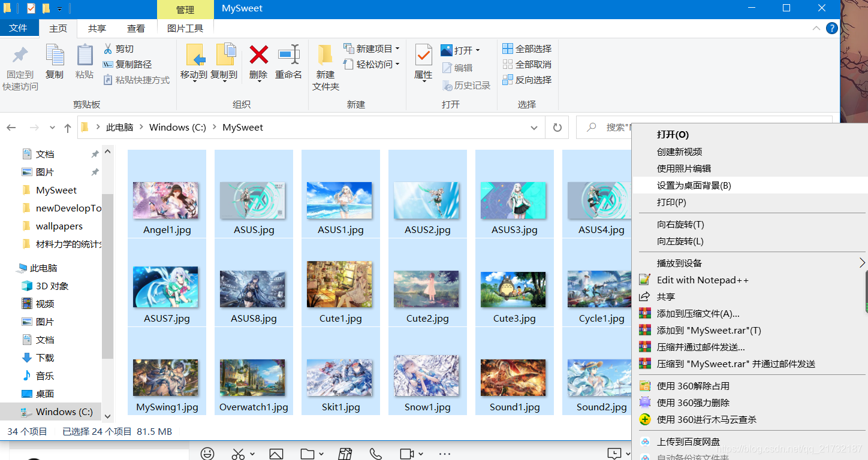The width and height of the screenshot is (868, 460).
Task: Click the blue ribbon Help question mark
Action: pyautogui.click(x=831, y=28)
